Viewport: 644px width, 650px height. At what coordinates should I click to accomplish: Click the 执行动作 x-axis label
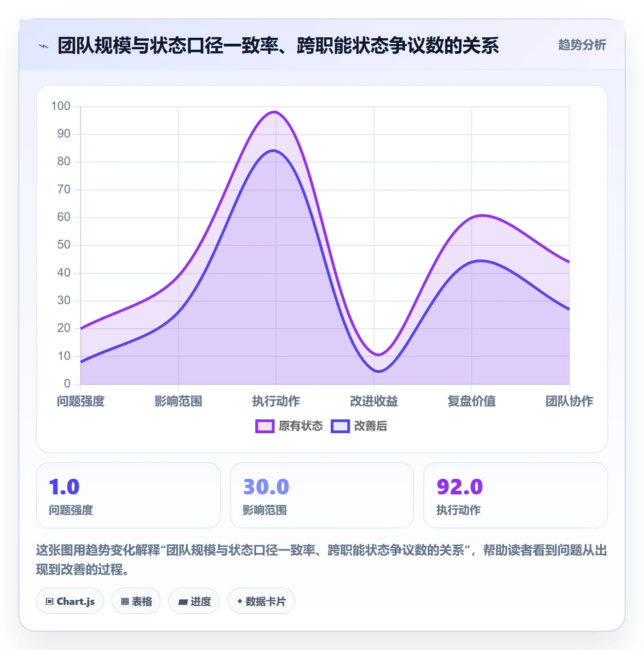276,401
